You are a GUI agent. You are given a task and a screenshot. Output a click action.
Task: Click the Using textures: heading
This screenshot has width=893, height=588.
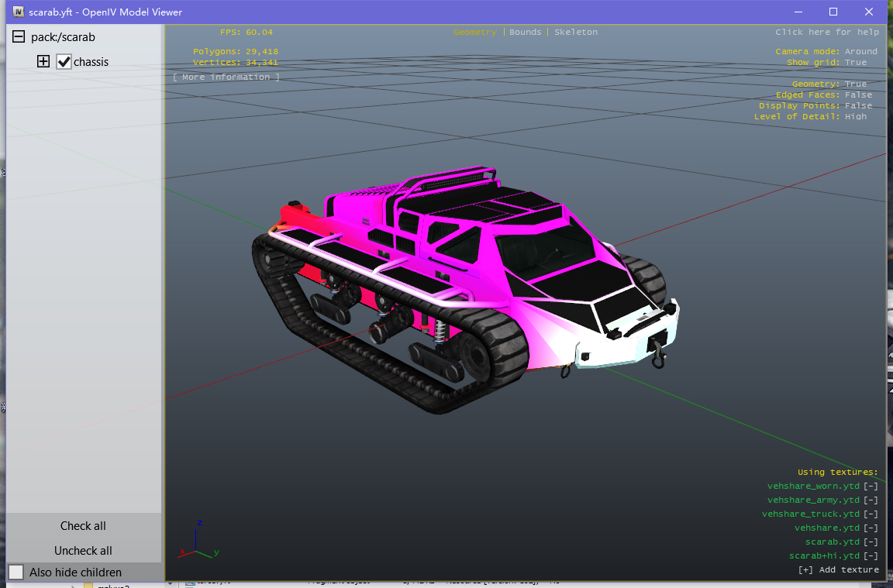pyautogui.click(x=838, y=472)
